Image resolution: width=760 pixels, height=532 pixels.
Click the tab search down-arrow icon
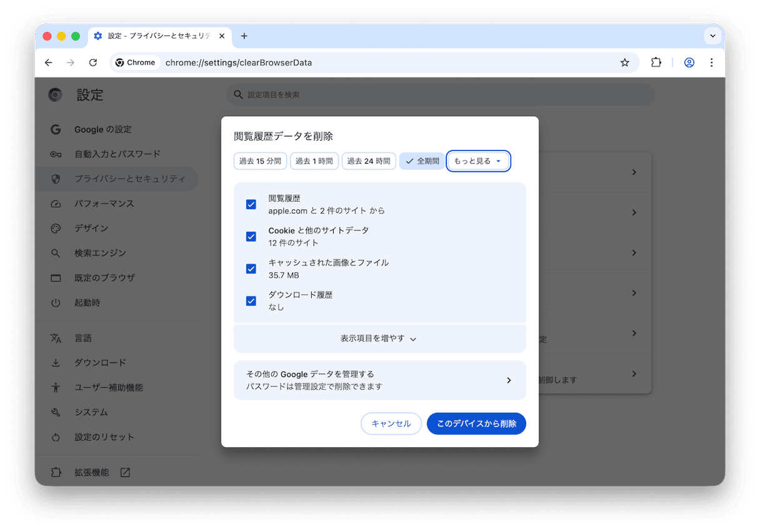[713, 36]
